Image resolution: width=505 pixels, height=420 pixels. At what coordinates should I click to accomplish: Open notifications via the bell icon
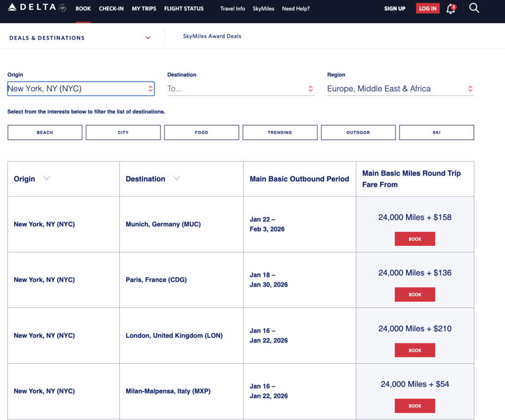coord(450,8)
